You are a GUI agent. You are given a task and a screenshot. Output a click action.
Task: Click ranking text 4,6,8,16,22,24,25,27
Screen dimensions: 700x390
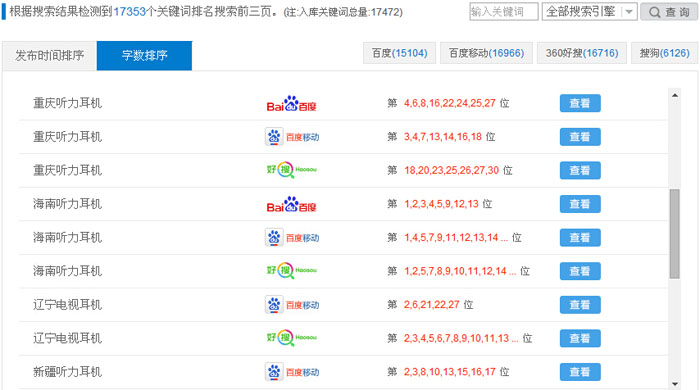coord(450,104)
